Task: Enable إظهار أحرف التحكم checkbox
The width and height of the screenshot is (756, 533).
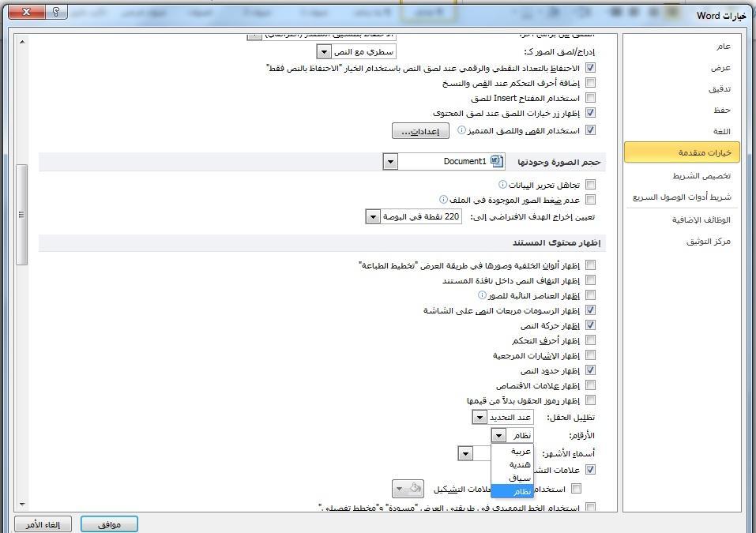Action: tap(590, 340)
